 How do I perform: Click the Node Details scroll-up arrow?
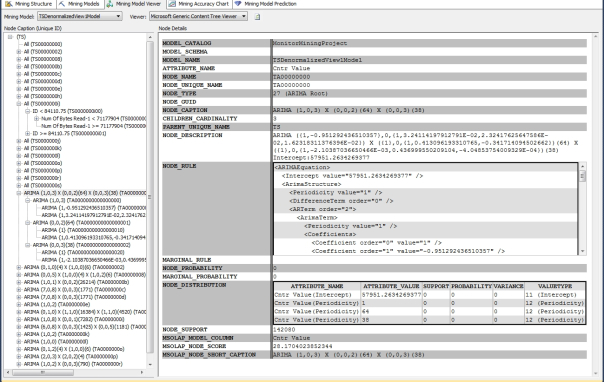pyautogui.click(x=596, y=37)
